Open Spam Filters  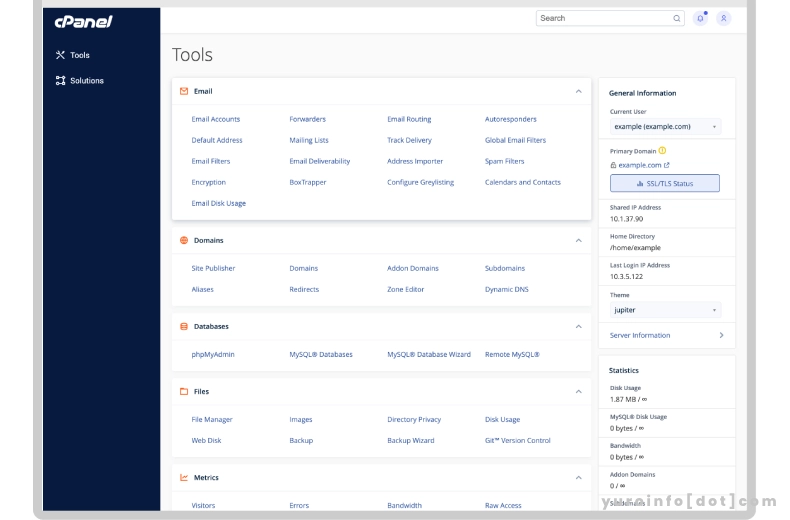click(504, 161)
